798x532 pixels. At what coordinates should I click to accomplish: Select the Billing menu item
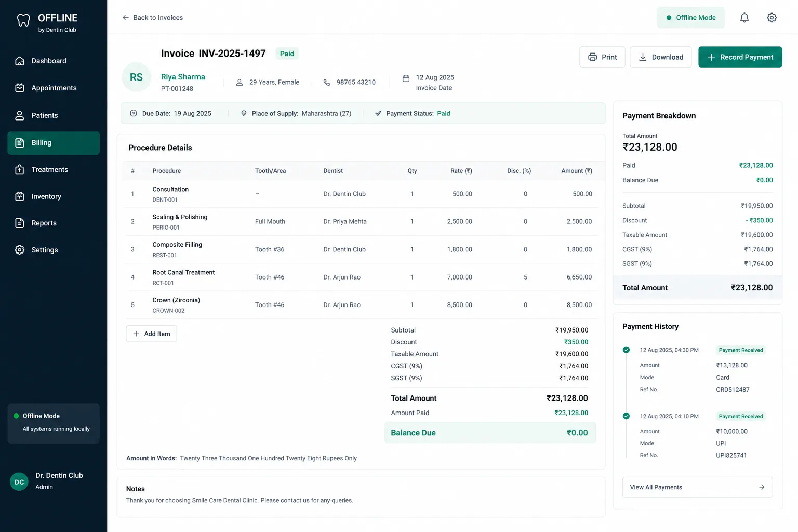pyautogui.click(x=54, y=143)
